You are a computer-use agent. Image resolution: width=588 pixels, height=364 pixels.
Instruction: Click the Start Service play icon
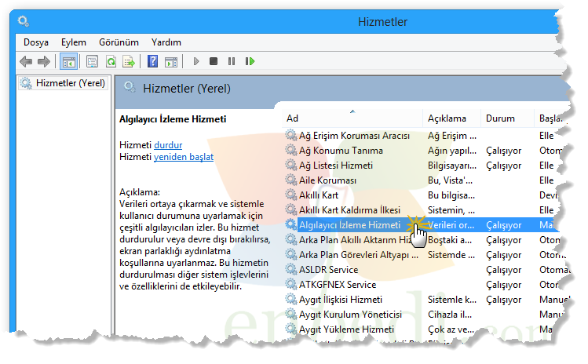(196, 61)
